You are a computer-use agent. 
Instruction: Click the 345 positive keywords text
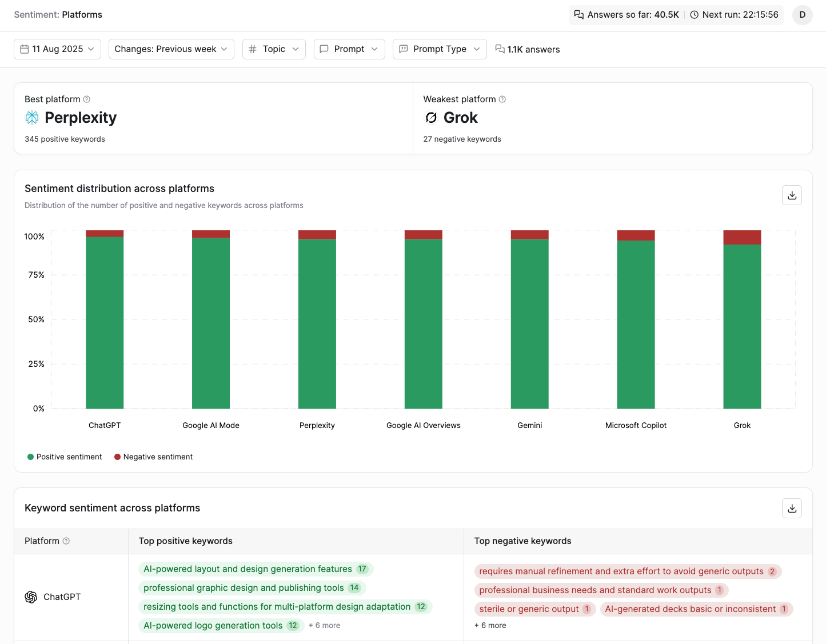[65, 139]
